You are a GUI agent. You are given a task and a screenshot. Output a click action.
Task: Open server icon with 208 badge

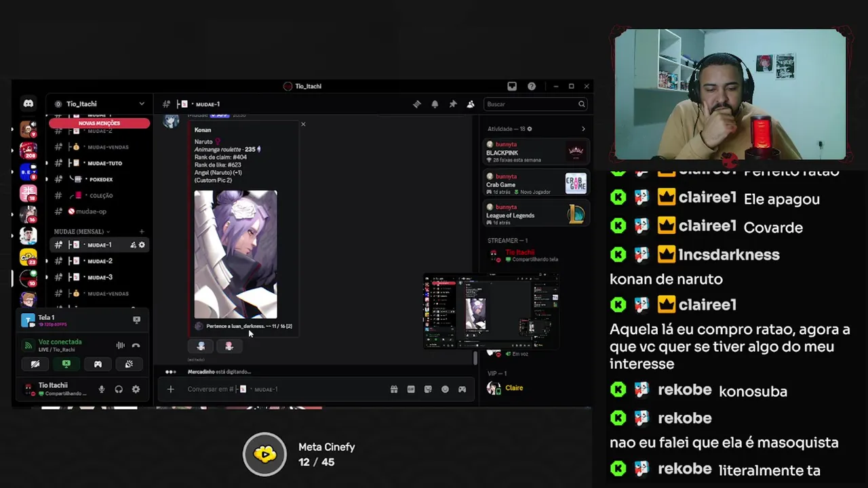pos(28,149)
